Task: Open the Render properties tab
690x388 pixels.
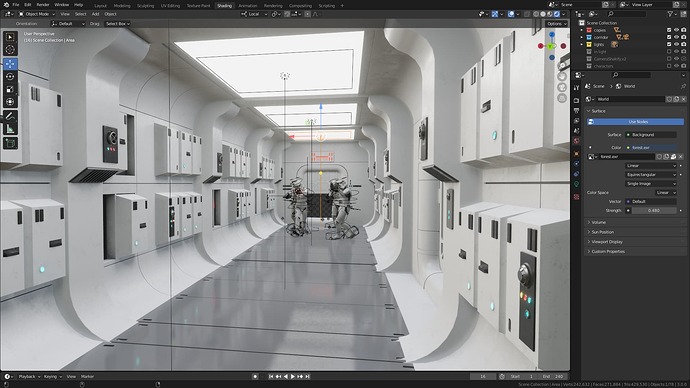Action: 576,100
